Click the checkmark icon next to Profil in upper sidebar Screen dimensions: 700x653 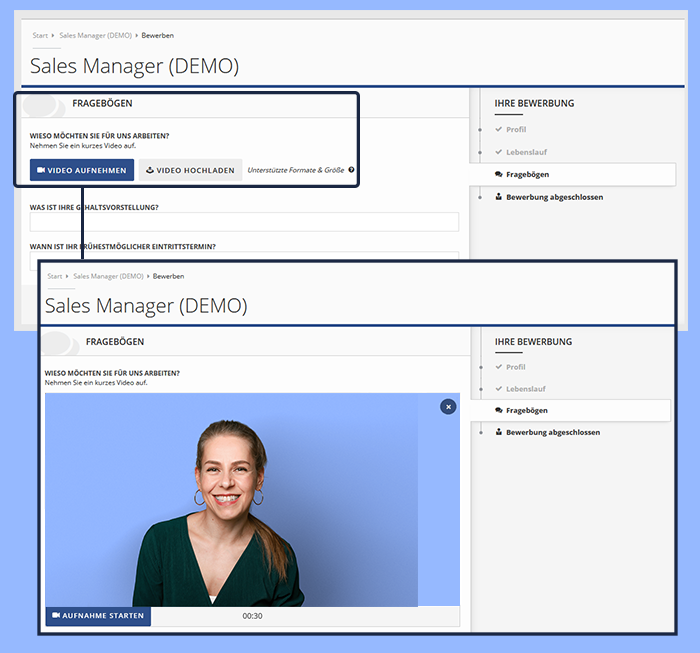(498, 130)
